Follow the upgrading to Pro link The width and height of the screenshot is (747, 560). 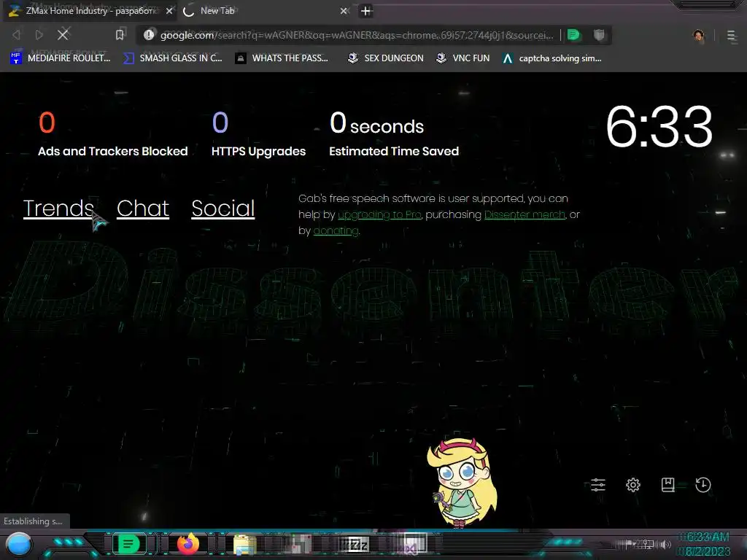pyautogui.click(x=379, y=215)
